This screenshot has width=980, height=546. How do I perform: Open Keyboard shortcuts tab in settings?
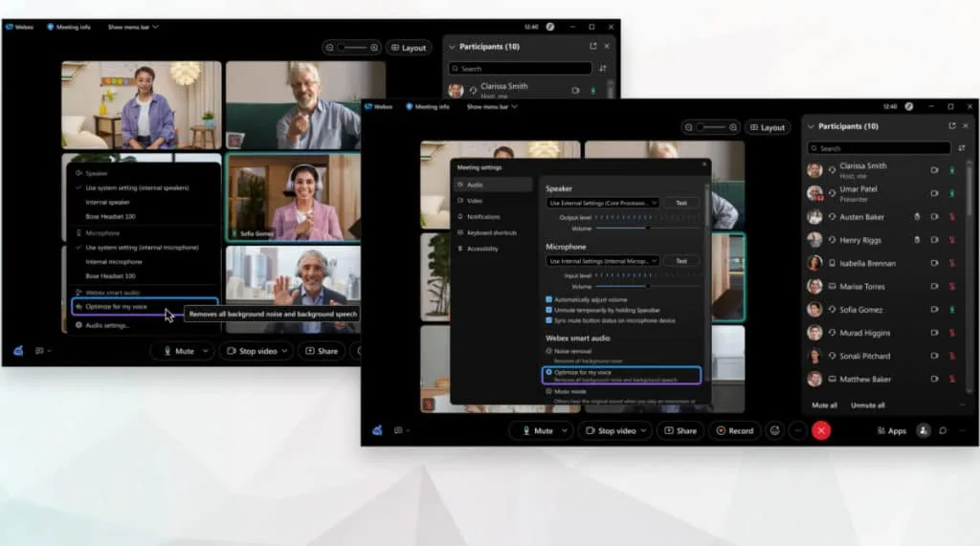pos(493,232)
